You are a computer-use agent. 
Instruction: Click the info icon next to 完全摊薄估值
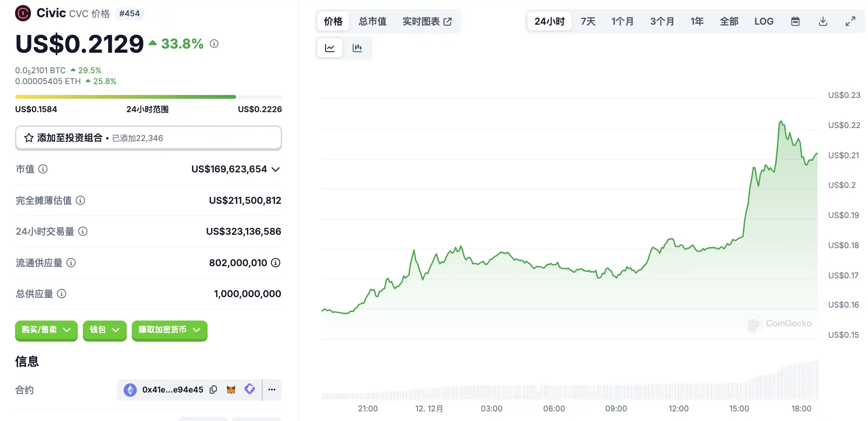tap(80, 200)
